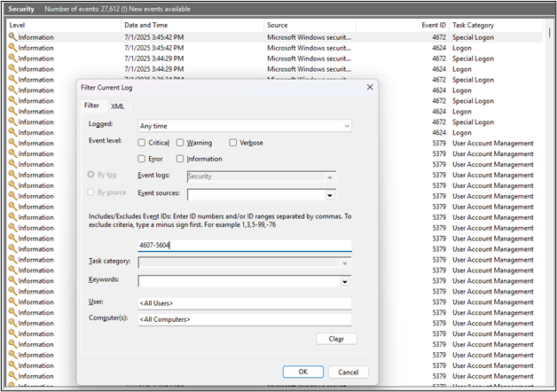This screenshot has width=557, height=392.
Task: Open the Logged time range dropdown
Action: (x=244, y=126)
